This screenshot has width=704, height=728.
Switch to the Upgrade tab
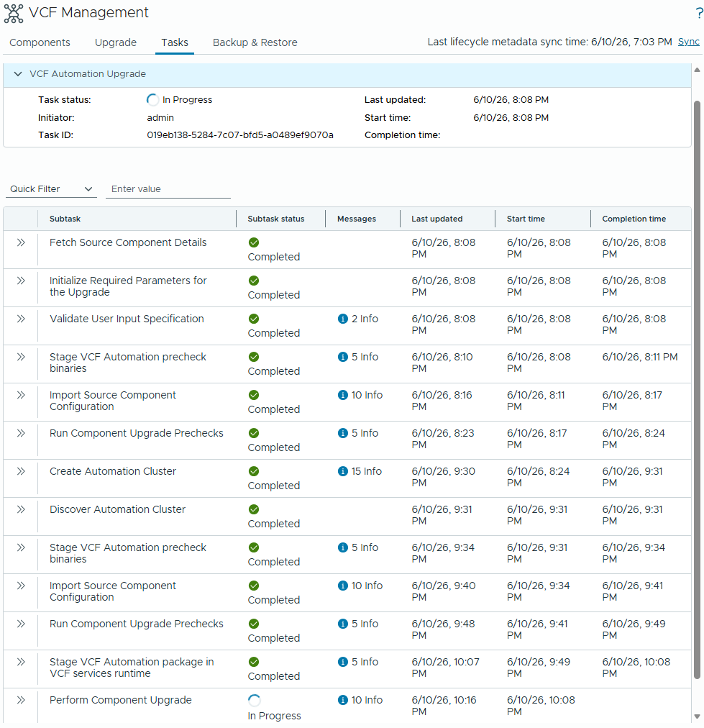(x=116, y=42)
